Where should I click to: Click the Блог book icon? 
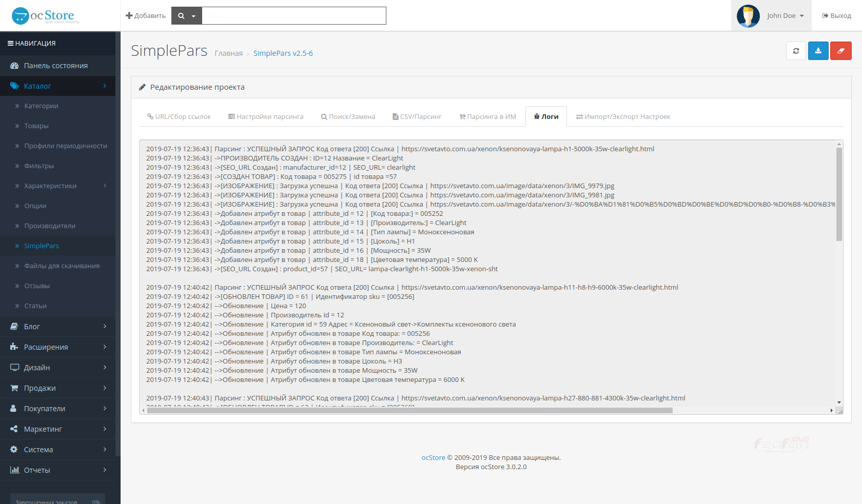(x=14, y=327)
